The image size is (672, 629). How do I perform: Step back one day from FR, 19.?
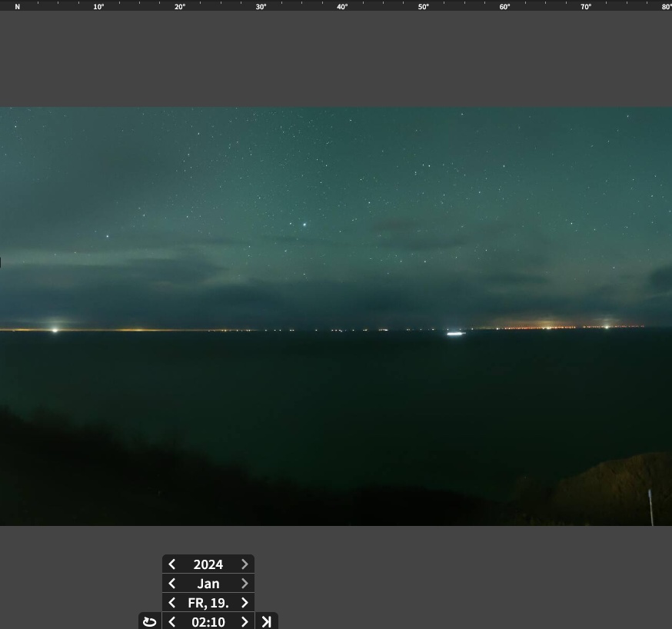click(172, 603)
